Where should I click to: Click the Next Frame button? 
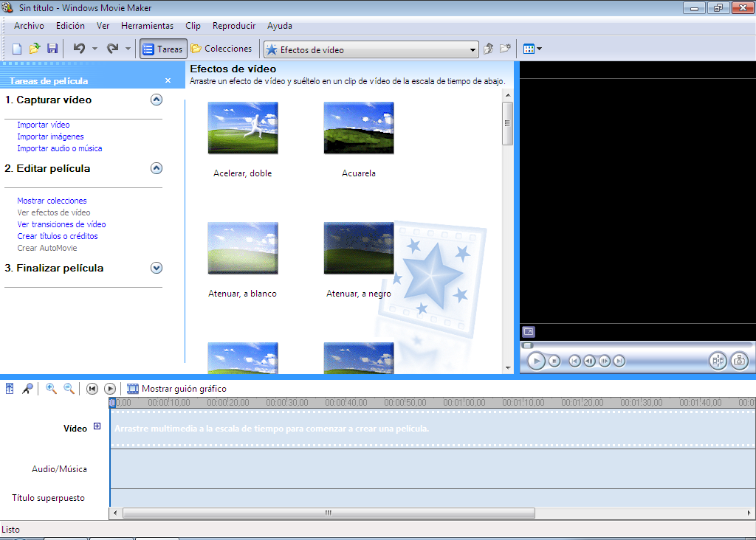click(x=604, y=361)
